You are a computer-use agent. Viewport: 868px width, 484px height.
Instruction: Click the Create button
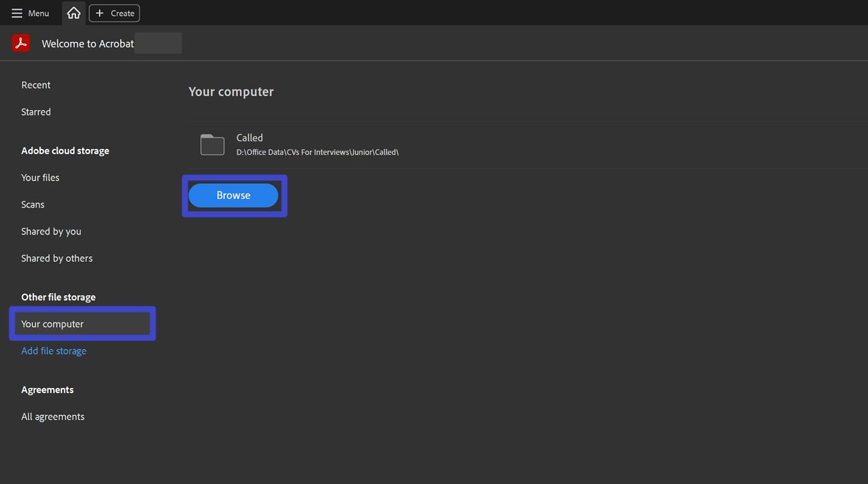(114, 13)
